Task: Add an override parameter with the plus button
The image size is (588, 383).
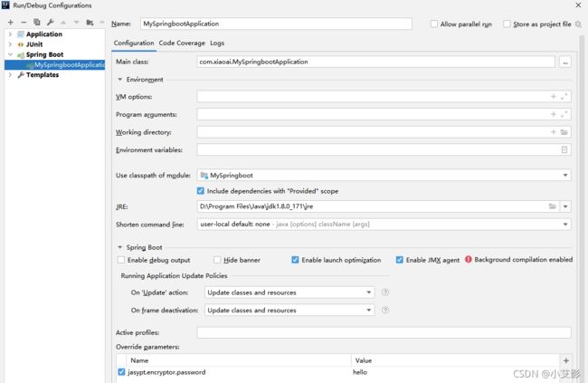Action: pyautogui.click(x=566, y=360)
